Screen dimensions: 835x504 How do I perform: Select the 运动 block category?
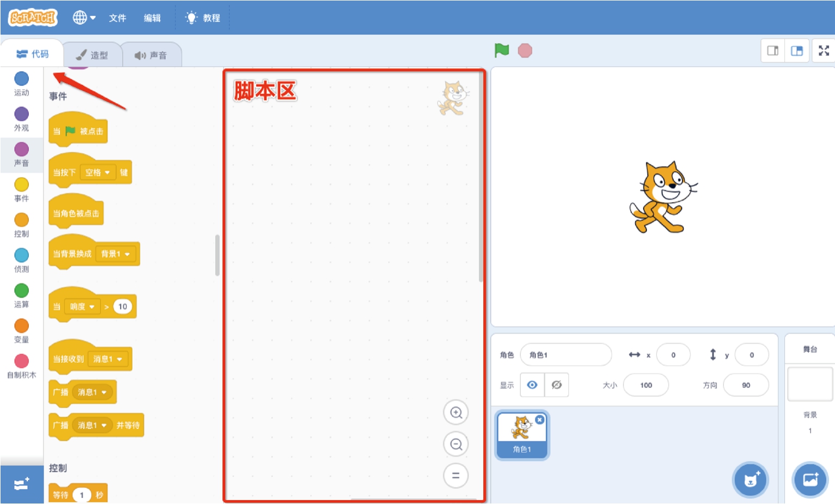pos(22,84)
